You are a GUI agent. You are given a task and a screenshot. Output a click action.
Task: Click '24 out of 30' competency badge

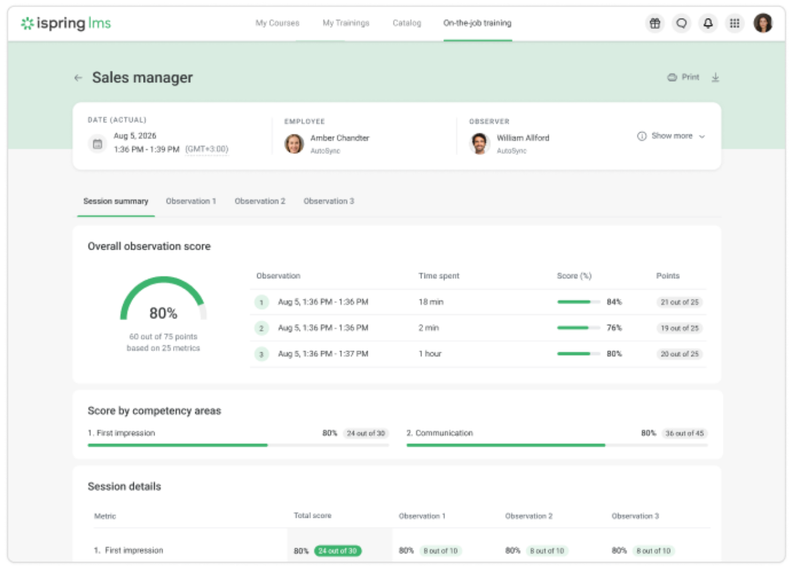point(366,434)
